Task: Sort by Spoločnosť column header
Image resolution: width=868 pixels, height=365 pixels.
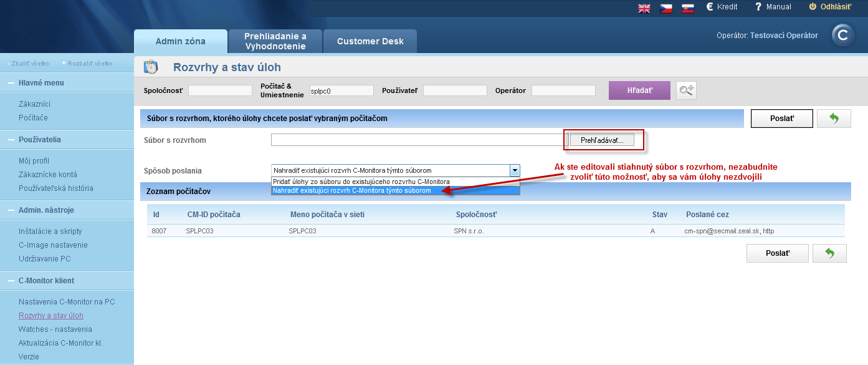Action: point(476,215)
